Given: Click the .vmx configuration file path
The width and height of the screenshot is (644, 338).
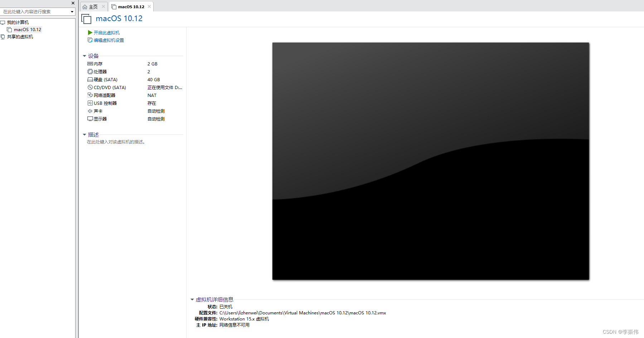Looking at the screenshot, I should (x=303, y=313).
